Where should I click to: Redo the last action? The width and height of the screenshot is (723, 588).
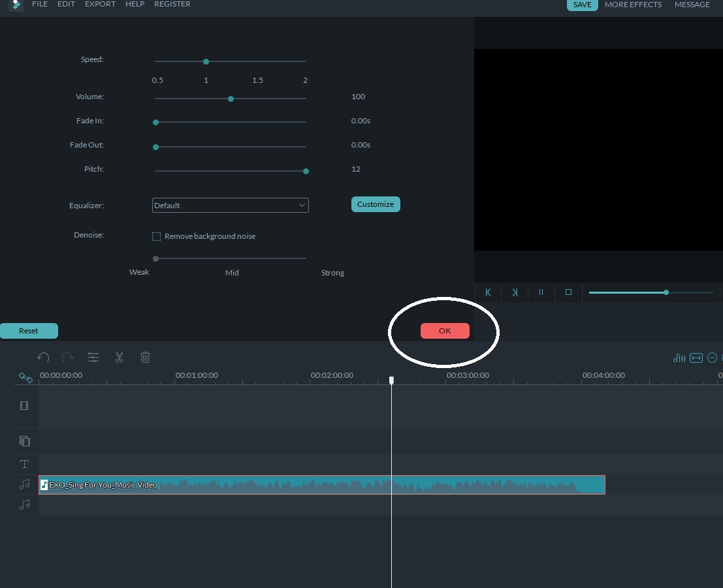click(68, 357)
